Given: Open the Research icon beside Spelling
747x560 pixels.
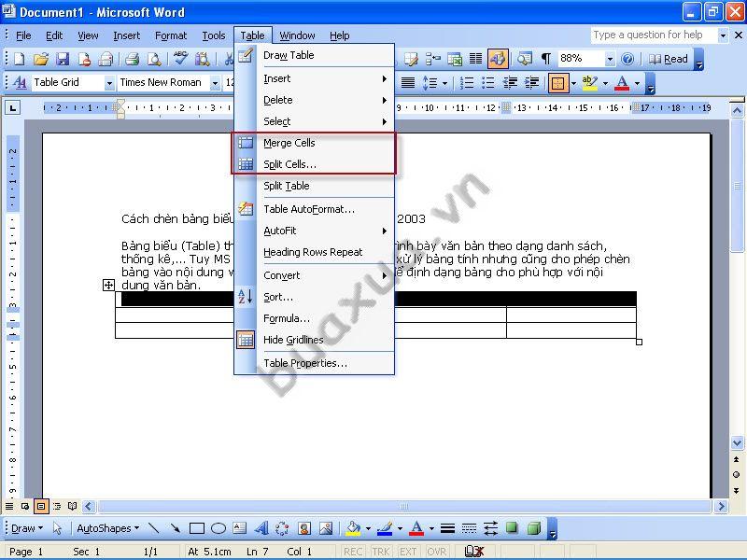Looking at the screenshot, I should (203, 59).
